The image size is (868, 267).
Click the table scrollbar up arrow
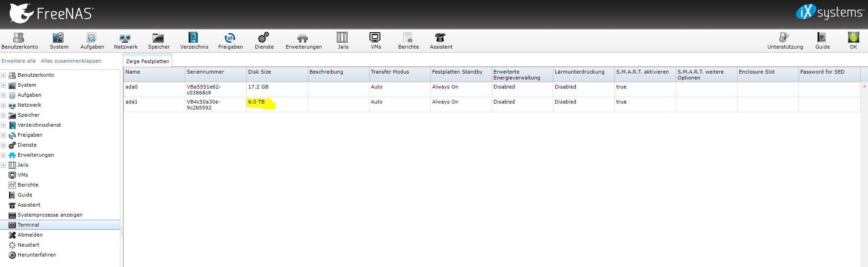(x=864, y=86)
